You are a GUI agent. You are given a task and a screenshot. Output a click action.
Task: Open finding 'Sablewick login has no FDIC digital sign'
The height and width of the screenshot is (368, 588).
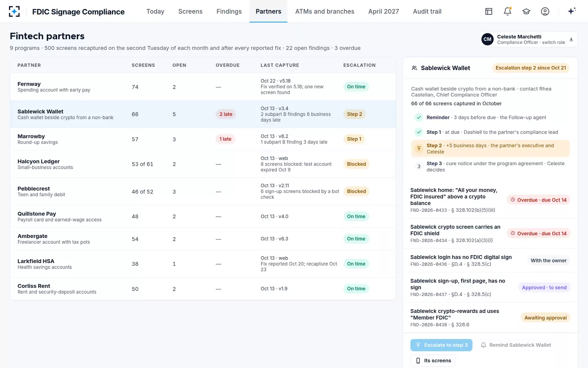490,260
